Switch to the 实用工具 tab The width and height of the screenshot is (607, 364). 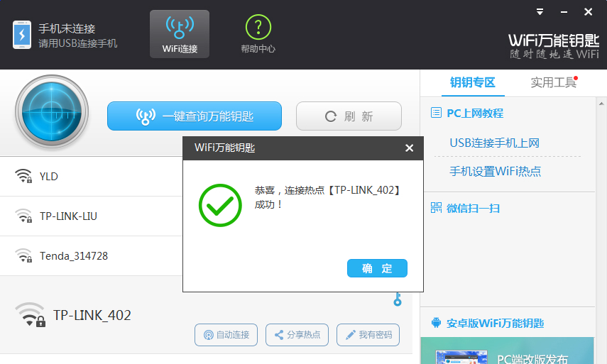[554, 82]
